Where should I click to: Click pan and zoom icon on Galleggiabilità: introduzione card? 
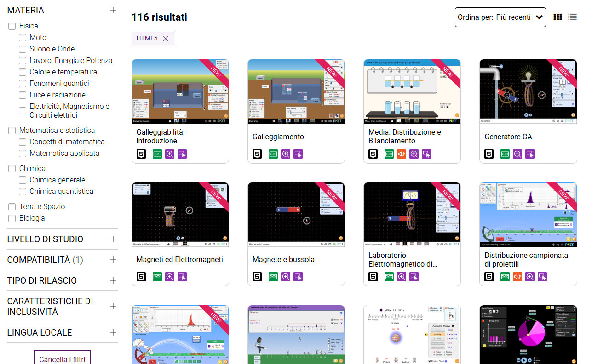coord(170,154)
